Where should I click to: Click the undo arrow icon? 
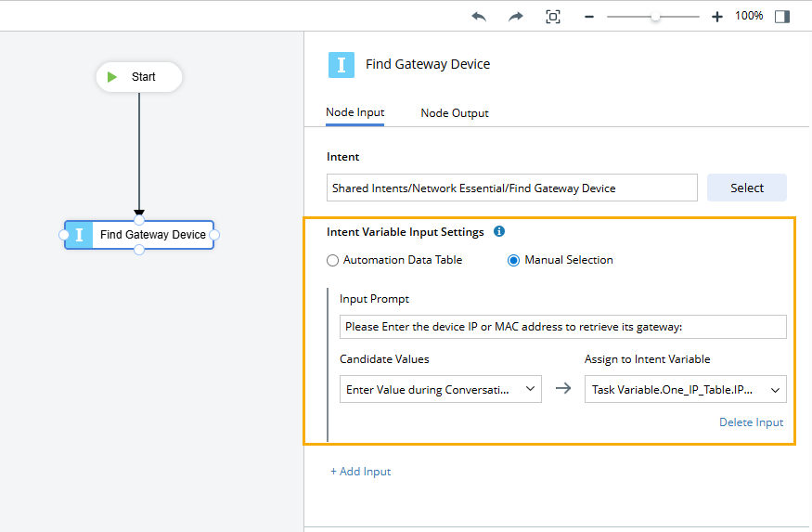click(479, 17)
